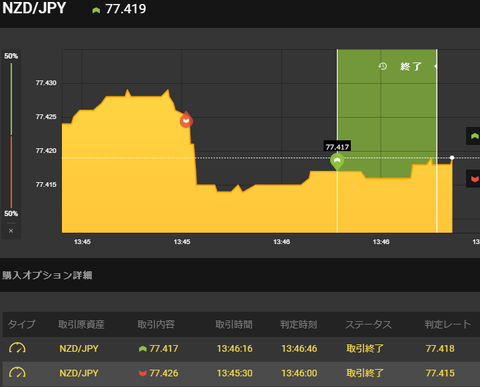Image resolution: width=480 pixels, height=387 pixels.
Task: Click the ステータス column header
Action: tap(368, 324)
